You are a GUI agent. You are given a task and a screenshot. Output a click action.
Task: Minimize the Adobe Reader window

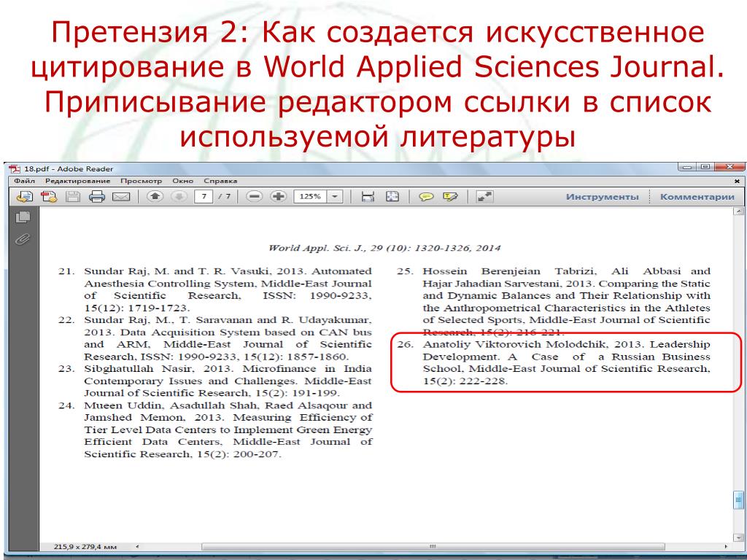(x=686, y=167)
